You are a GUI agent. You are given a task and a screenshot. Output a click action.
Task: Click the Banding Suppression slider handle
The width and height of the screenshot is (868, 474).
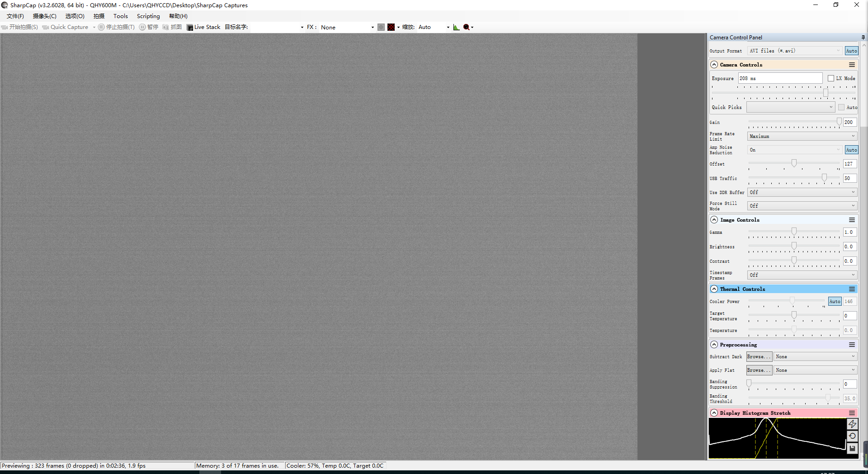pyautogui.click(x=749, y=384)
